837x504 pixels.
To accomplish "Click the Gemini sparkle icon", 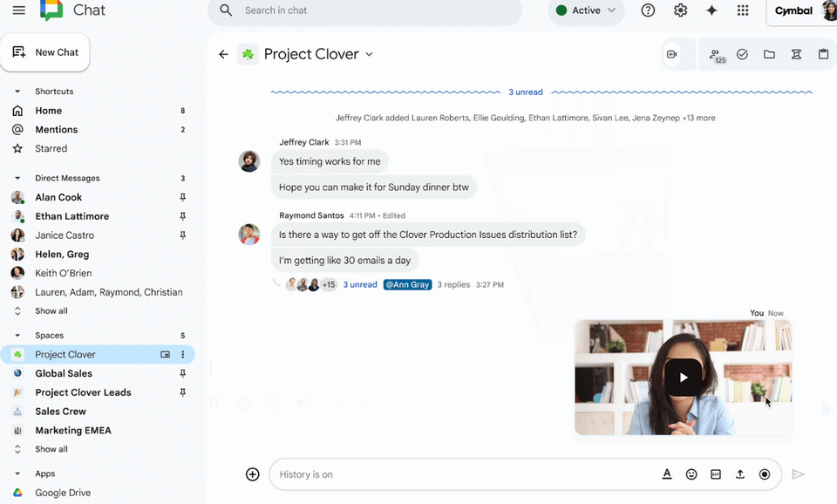I will (711, 10).
